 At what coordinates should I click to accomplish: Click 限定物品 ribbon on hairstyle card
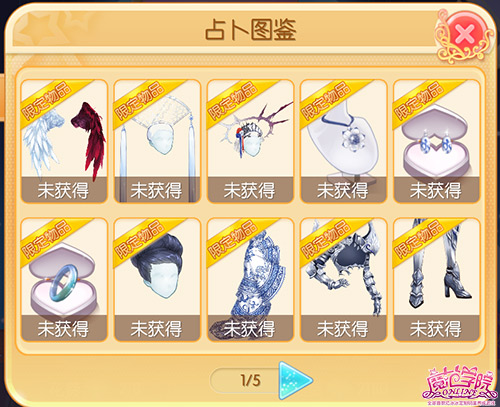point(140,239)
